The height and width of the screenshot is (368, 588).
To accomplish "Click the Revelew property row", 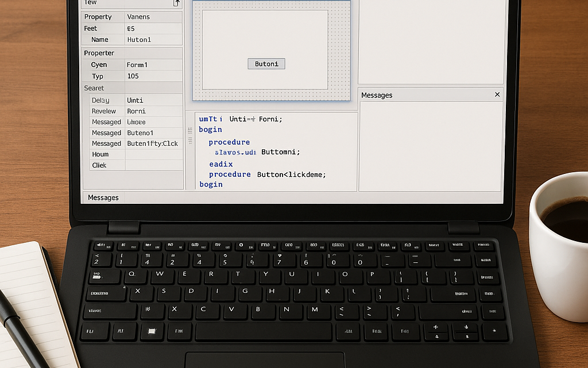I will 136,111.
